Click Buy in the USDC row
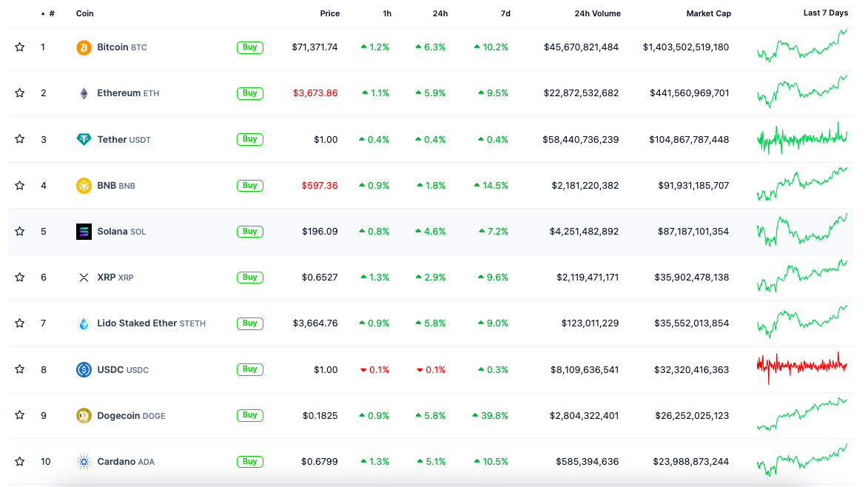Viewport: 868px width, 487px height. click(x=249, y=369)
